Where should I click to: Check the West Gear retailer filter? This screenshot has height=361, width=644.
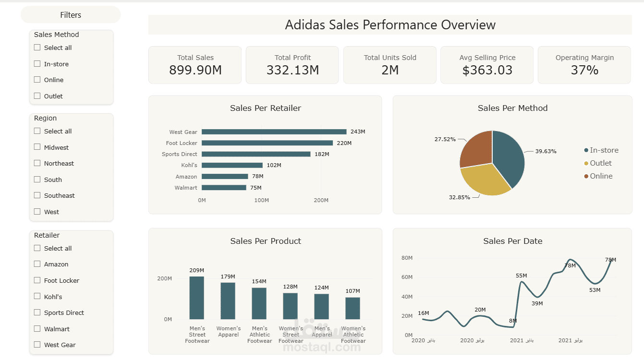tap(37, 345)
